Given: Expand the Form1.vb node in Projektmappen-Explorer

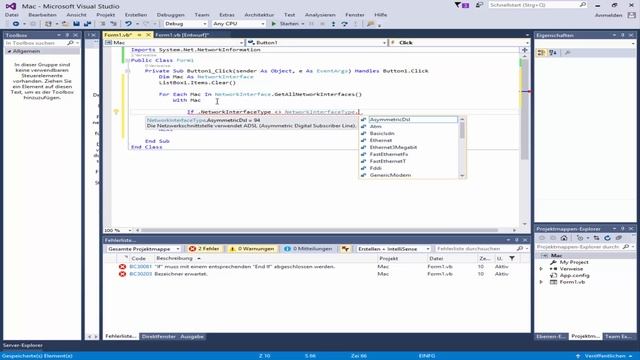Looking at the screenshot, I should (542, 282).
